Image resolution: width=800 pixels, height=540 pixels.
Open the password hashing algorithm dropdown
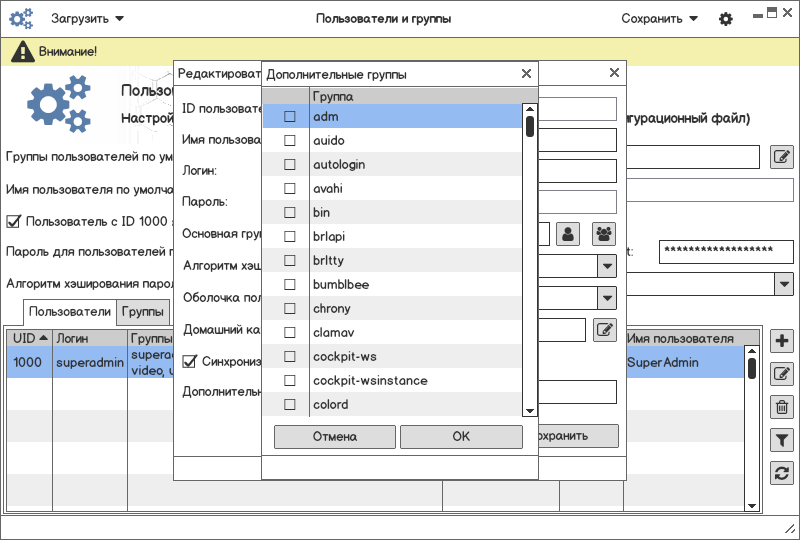point(783,284)
